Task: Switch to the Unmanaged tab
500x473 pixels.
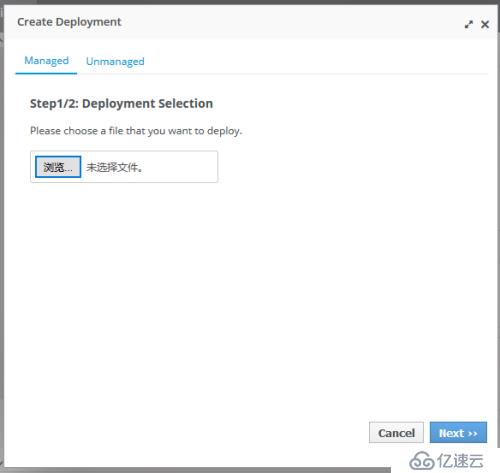Action: [115, 61]
